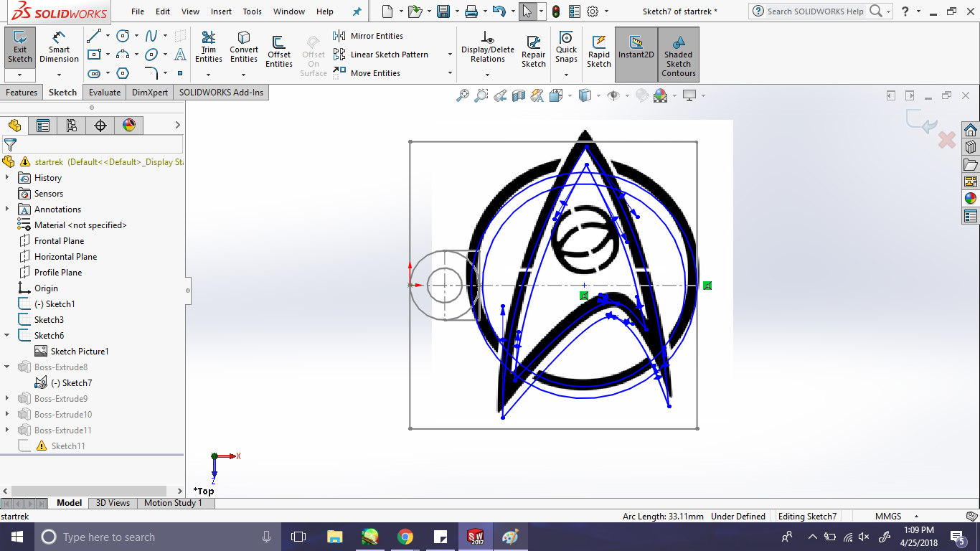Choose the Line sketch tool

(x=94, y=36)
